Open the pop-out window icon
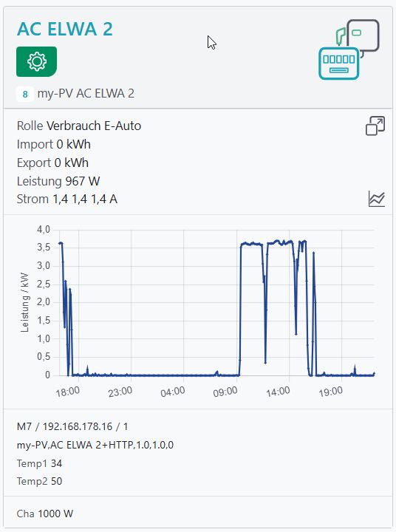396x532 pixels. pyautogui.click(x=375, y=126)
